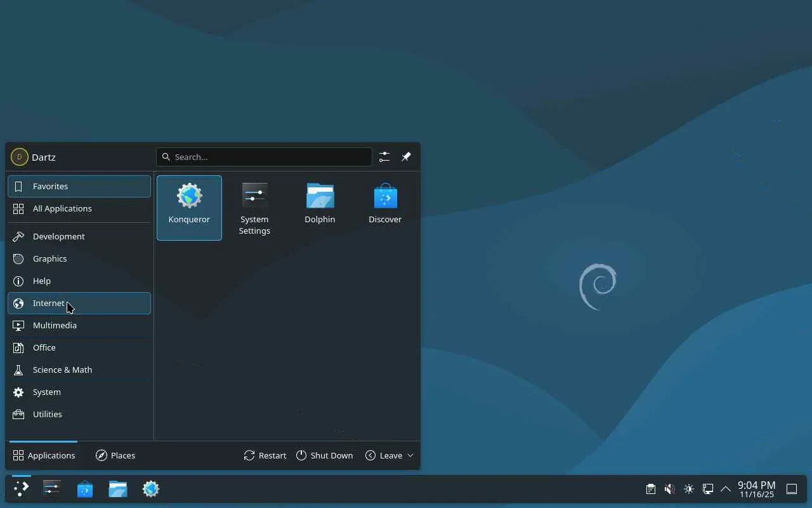
Task: Open the Science & Math category
Action: click(79, 370)
